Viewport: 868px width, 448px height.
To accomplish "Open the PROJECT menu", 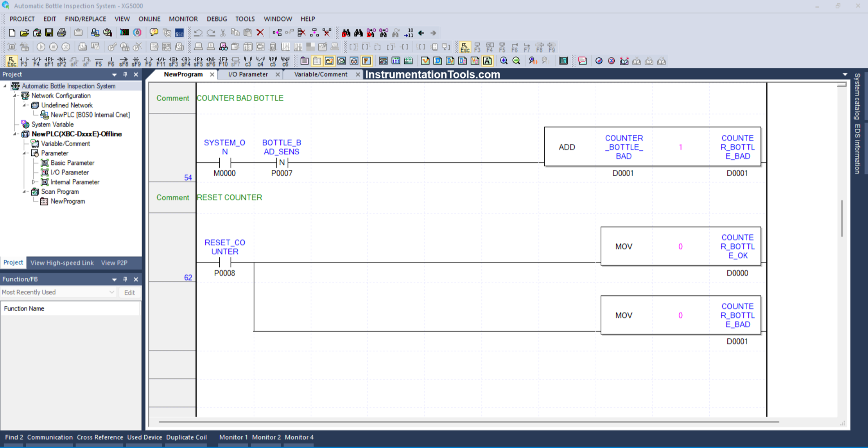I will [22, 19].
